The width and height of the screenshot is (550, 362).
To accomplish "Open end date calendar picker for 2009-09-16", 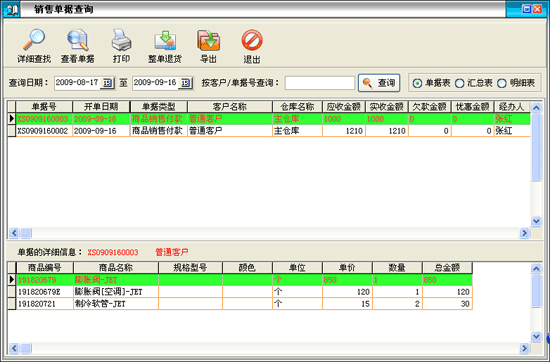I will pos(185,83).
